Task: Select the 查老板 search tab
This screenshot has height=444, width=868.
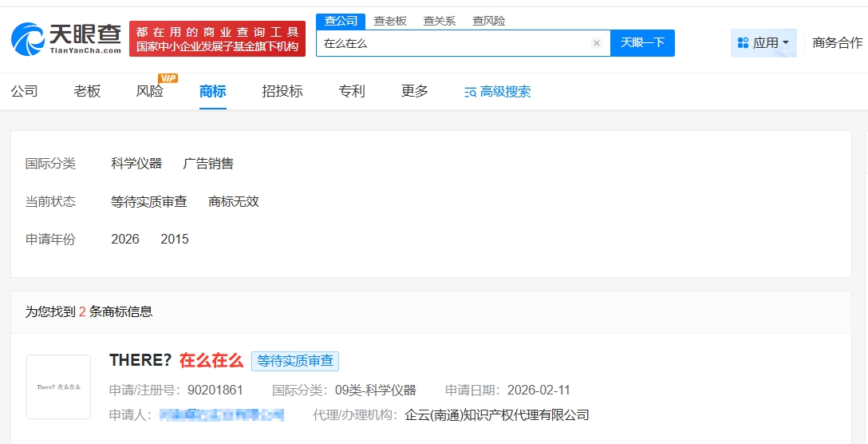Action: coord(390,21)
